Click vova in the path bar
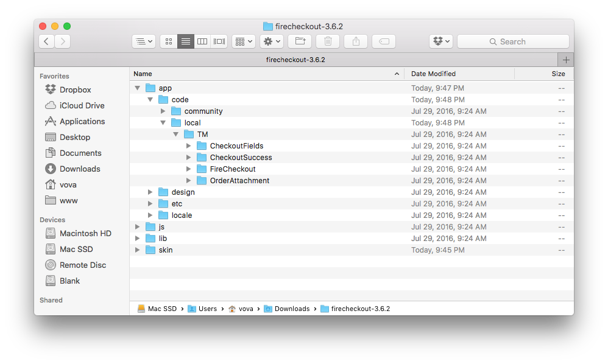Viewport: 608px width, 364px height. (x=241, y=309)
